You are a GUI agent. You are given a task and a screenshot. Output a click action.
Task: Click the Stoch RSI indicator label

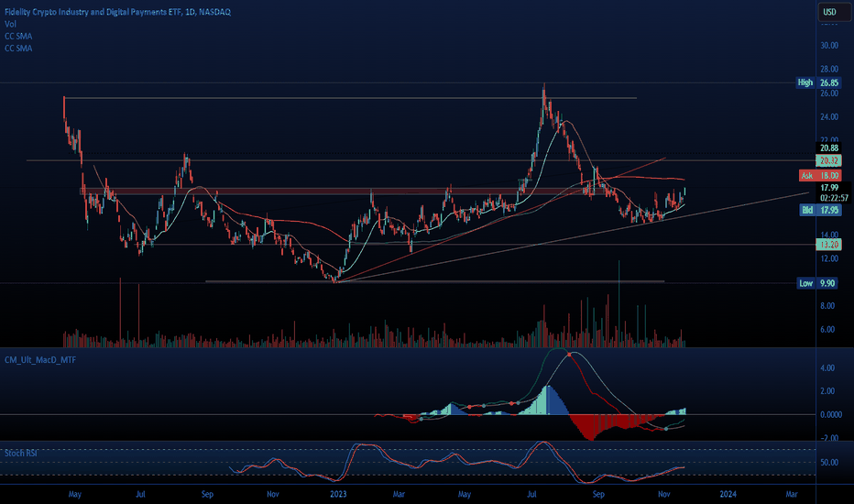[21, 453]
